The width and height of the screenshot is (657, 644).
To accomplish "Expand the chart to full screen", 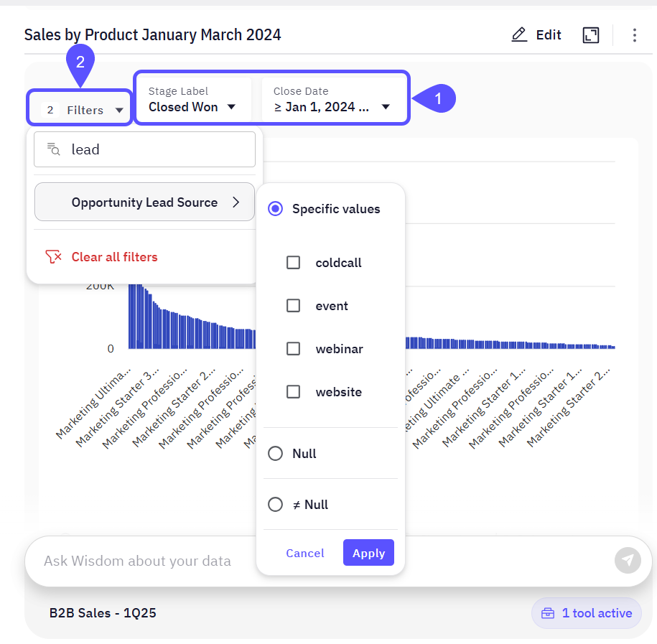I will coord(591,35).
